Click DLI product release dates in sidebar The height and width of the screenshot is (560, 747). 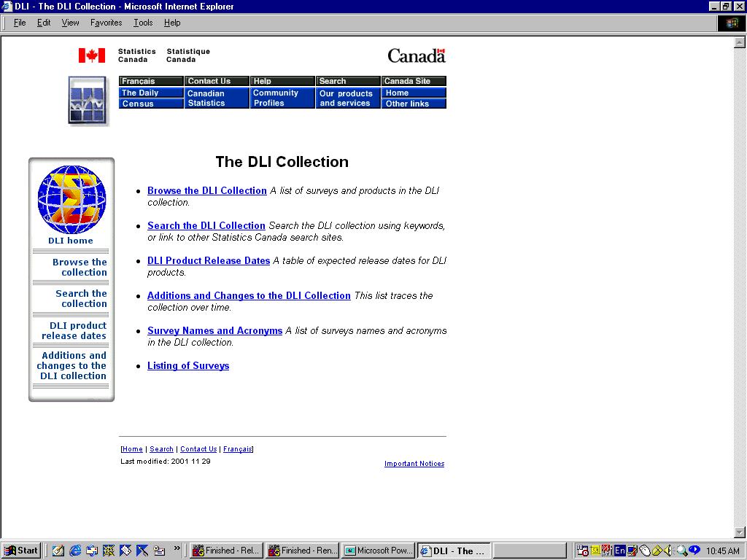74,330
